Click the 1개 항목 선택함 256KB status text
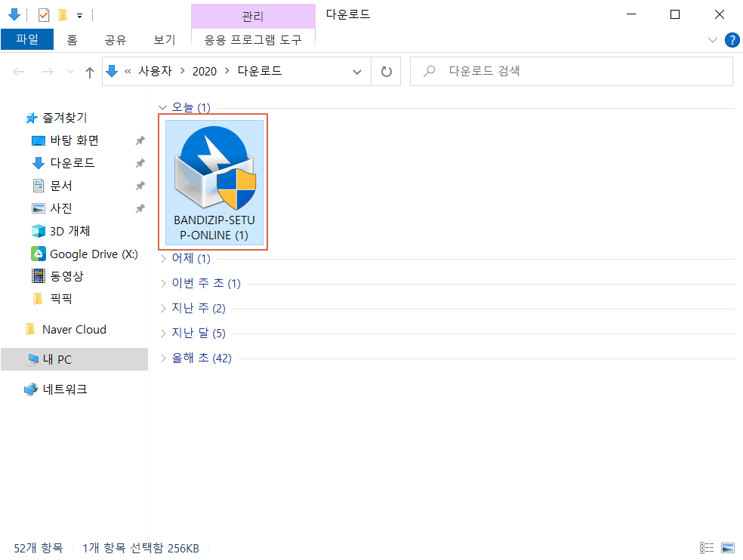 pyautogui.click(x=140, y=548)
